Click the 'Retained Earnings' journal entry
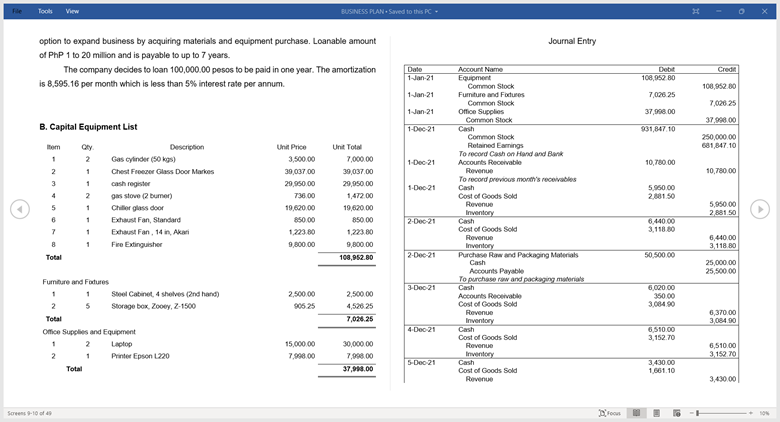This screenshot has height=422, width=780. pyautogui.click(x=495, y=145)
